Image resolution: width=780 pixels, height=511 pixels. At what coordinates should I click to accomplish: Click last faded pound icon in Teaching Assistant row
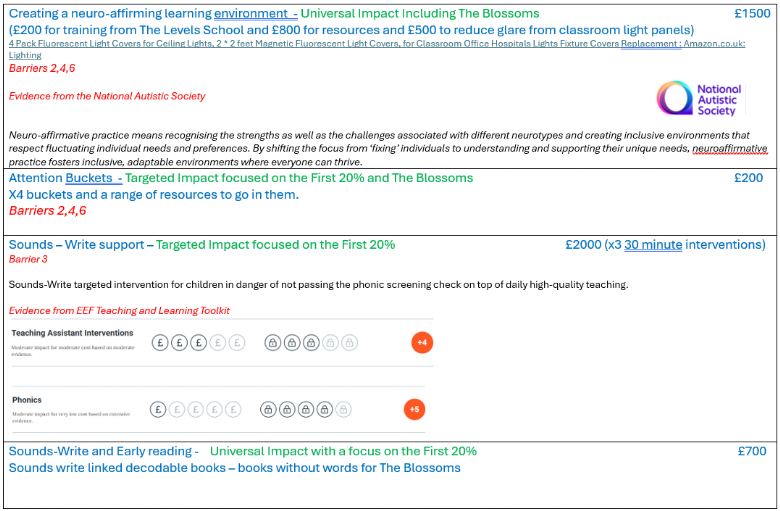click(x=237, y=342)
